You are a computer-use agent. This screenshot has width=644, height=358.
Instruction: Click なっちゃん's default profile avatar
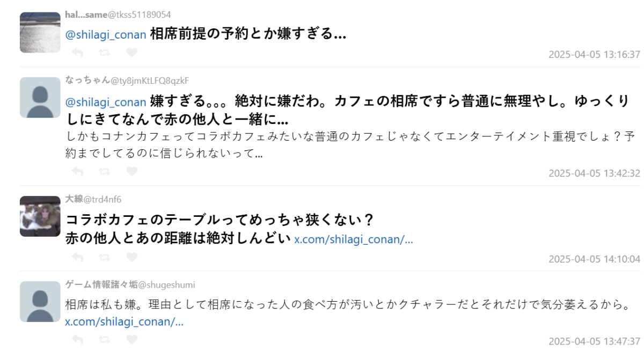coord(40,97)
